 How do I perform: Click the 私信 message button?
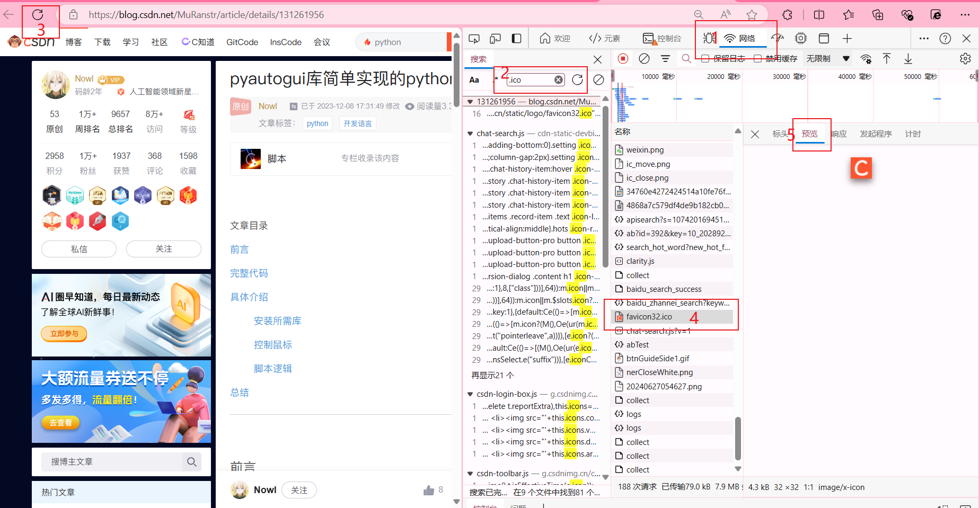pyautogui.click(x=79, y=249)
